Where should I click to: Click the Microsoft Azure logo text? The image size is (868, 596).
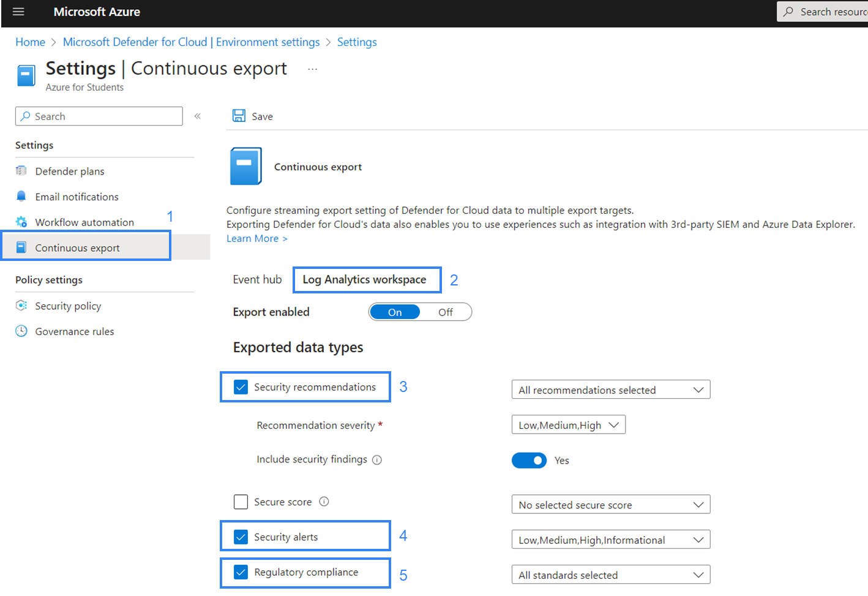97,12
